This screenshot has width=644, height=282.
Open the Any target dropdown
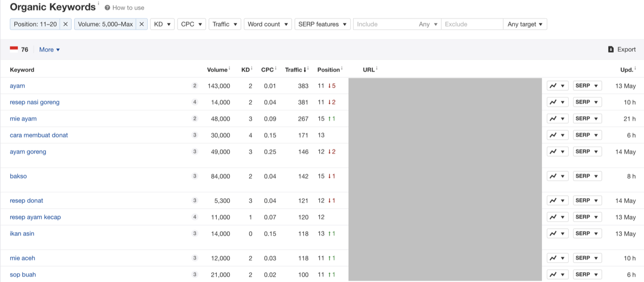525,24
